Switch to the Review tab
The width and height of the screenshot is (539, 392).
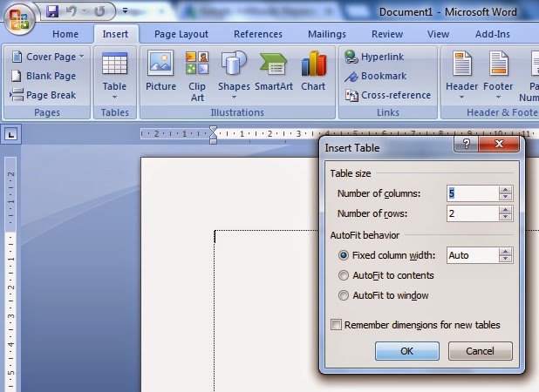click(x=387, y=34)
